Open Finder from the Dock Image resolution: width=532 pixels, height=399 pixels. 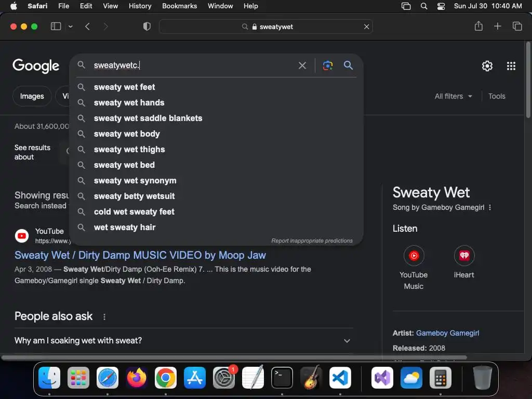(49, 378)
